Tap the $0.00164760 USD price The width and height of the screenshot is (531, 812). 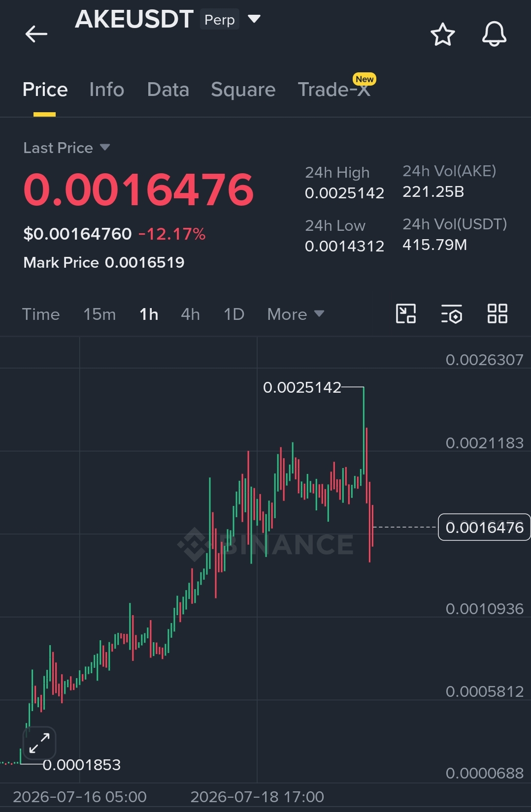77,234
